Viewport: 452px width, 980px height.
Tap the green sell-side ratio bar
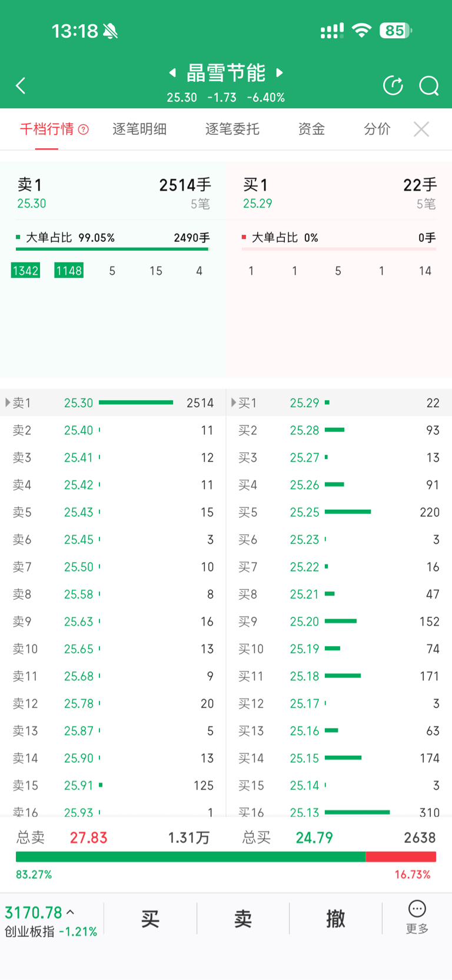click(190, 857)
